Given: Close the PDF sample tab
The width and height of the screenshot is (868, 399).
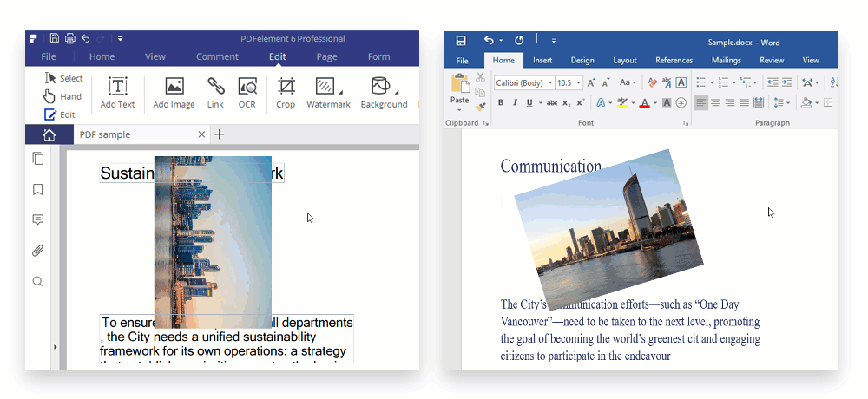Looking at the screenshot, I should [x=201, y=134].
